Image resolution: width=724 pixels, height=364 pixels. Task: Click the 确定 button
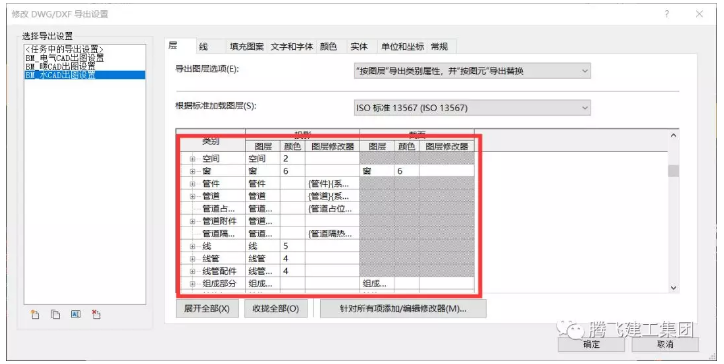coord(591,344)
